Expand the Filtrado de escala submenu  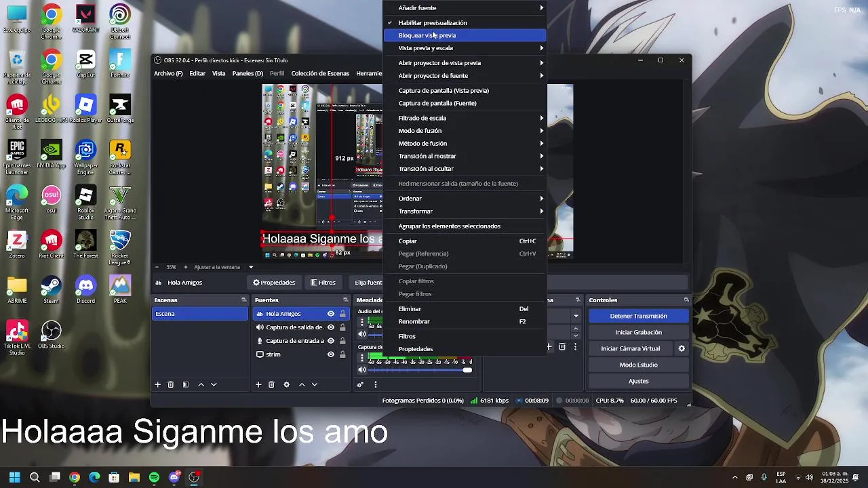[465, 118]
